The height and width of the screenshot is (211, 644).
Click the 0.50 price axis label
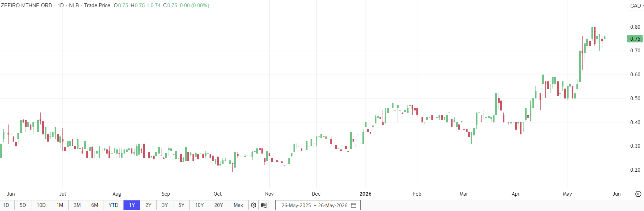[635, 98]
